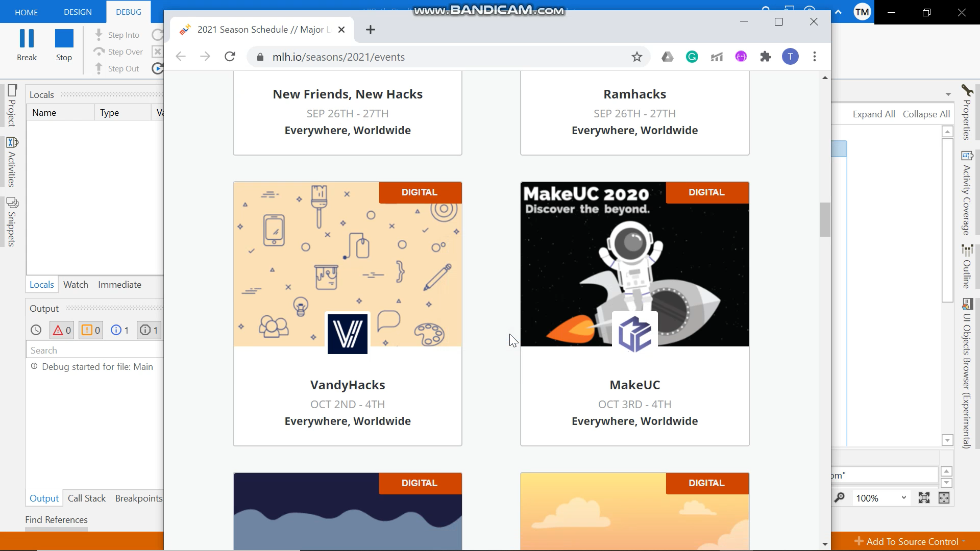Viewport: 980px width, 551px height.
Task: Bookmark this page with the star icon
Action: (x=636, y=57)
